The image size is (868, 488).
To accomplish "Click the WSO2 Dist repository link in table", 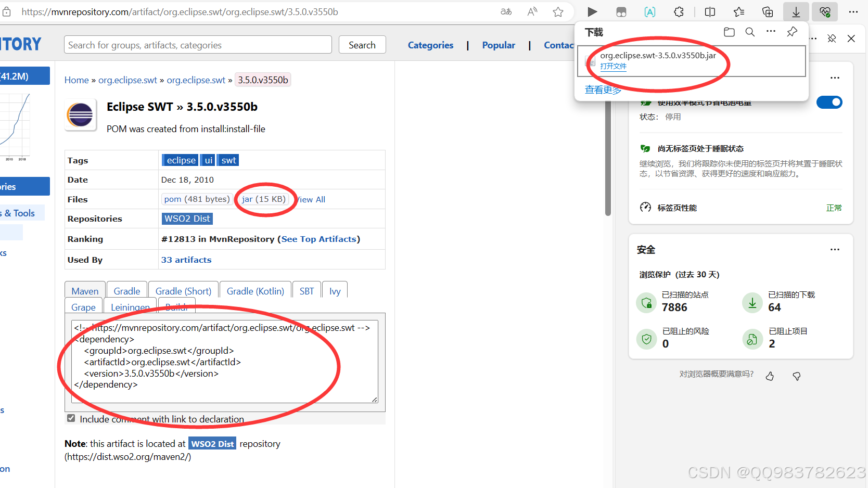I will [187, 219].
